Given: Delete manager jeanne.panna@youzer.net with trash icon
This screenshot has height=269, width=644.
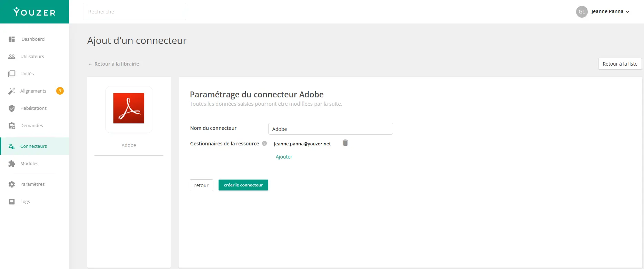Looking at the screenshot, I should [x=345, y=143].
